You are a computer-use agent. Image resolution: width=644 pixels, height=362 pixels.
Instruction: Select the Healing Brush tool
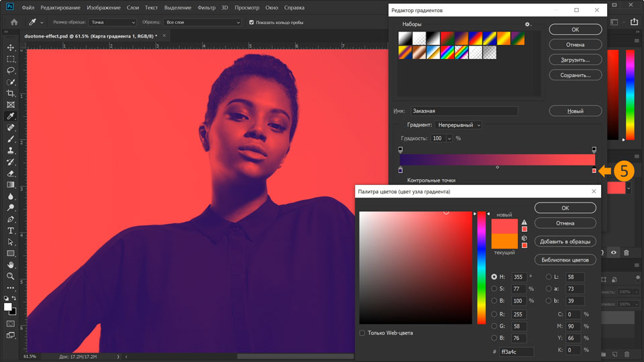pos(11,127)
